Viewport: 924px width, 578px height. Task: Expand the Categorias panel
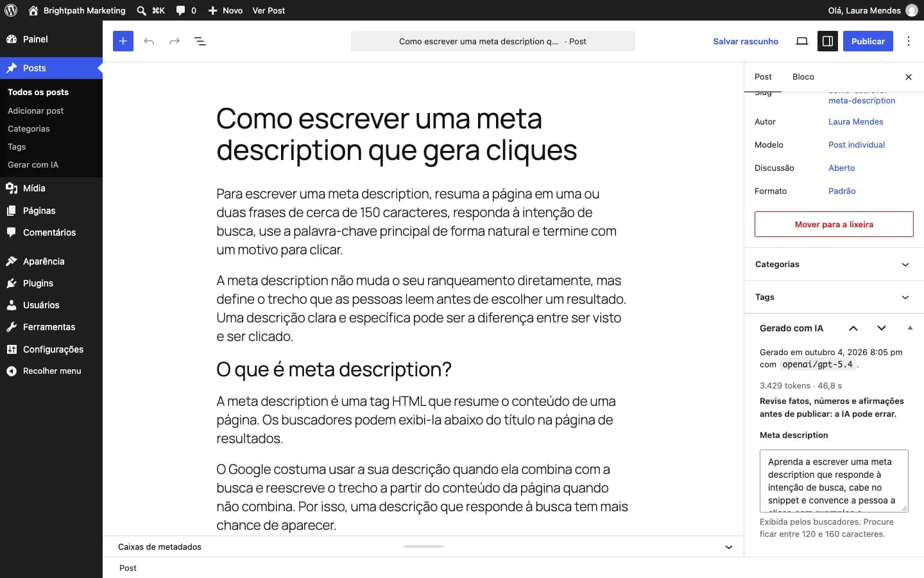pyautogui.click(x=834, y=265)
